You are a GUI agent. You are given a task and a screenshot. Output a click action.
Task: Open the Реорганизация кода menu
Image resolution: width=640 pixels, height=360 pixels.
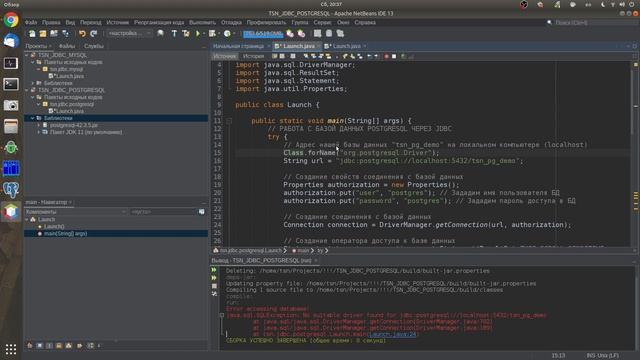pos(159,22)
